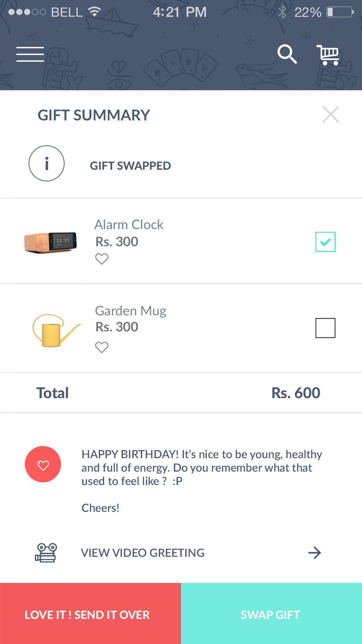This screenshot has width=362, height=644.
Task: Tap the Garden Mug product thumbnail
Action: coord(56,330)
